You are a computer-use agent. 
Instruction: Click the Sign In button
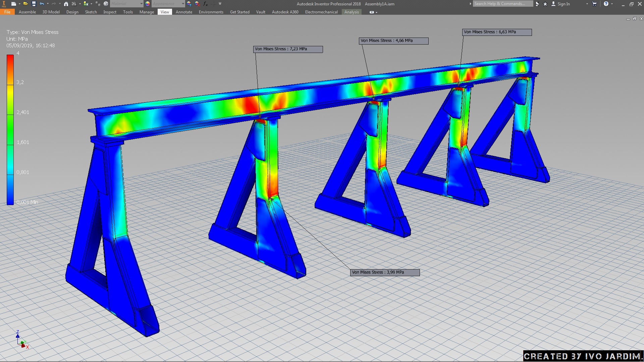click(x=563, y=4)
